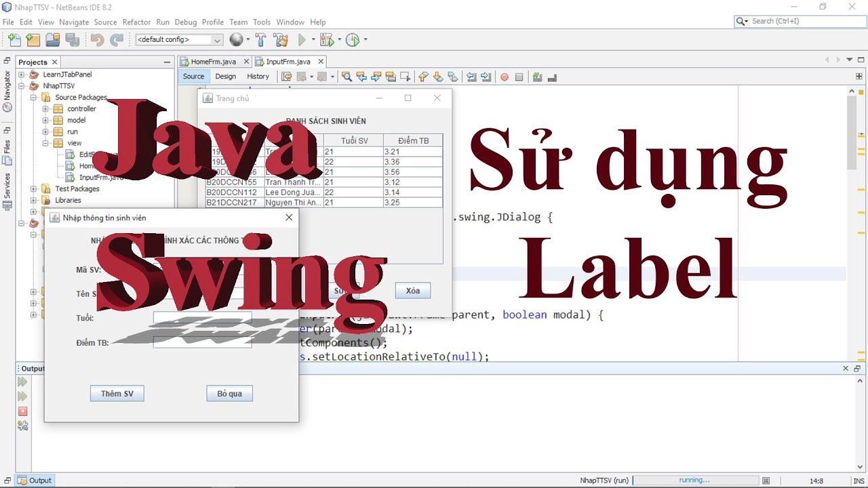Switch to the History view tab

[258, 77]
